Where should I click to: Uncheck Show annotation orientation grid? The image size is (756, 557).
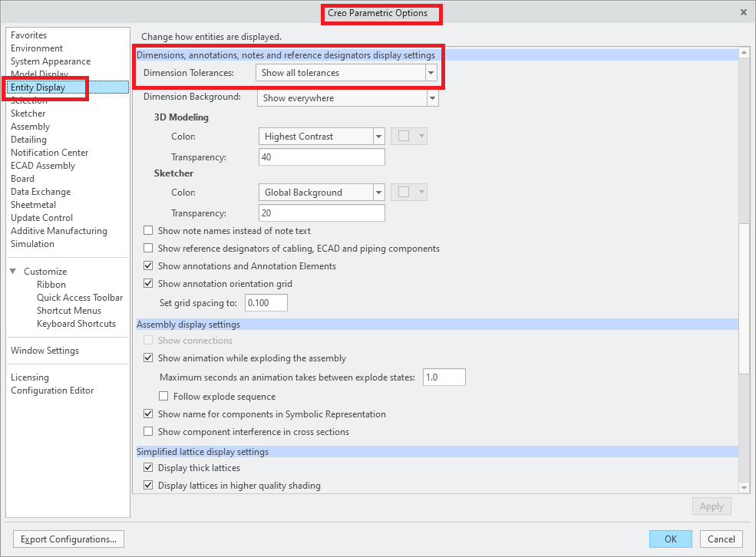148,283
